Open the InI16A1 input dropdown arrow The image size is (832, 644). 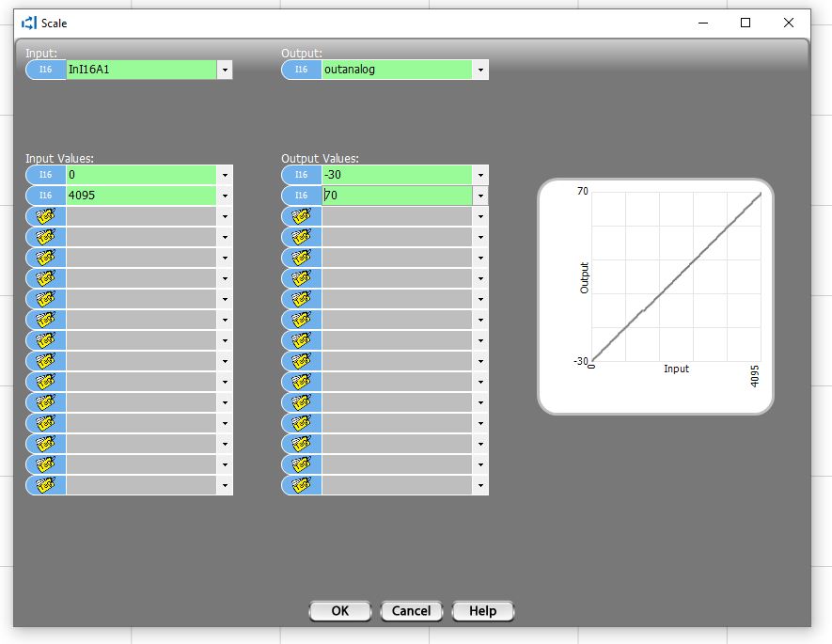pyautogui.click(x=225, y=70)
